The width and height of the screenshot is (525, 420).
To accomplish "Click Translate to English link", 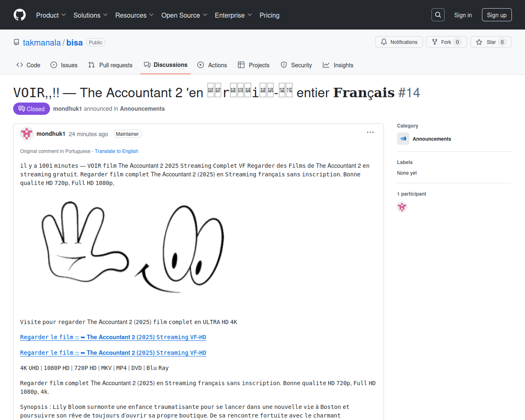I will (116, 151).
